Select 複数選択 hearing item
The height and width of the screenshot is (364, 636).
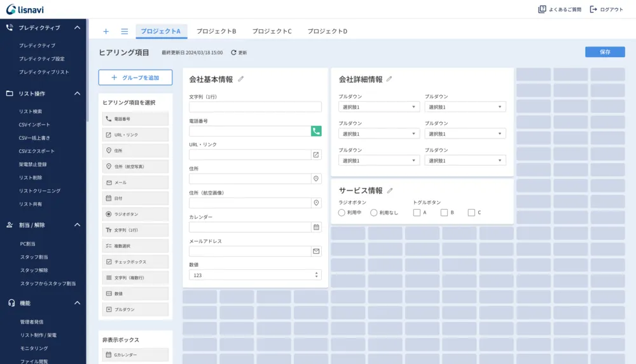pyautogui.click(x=135, y=246)
